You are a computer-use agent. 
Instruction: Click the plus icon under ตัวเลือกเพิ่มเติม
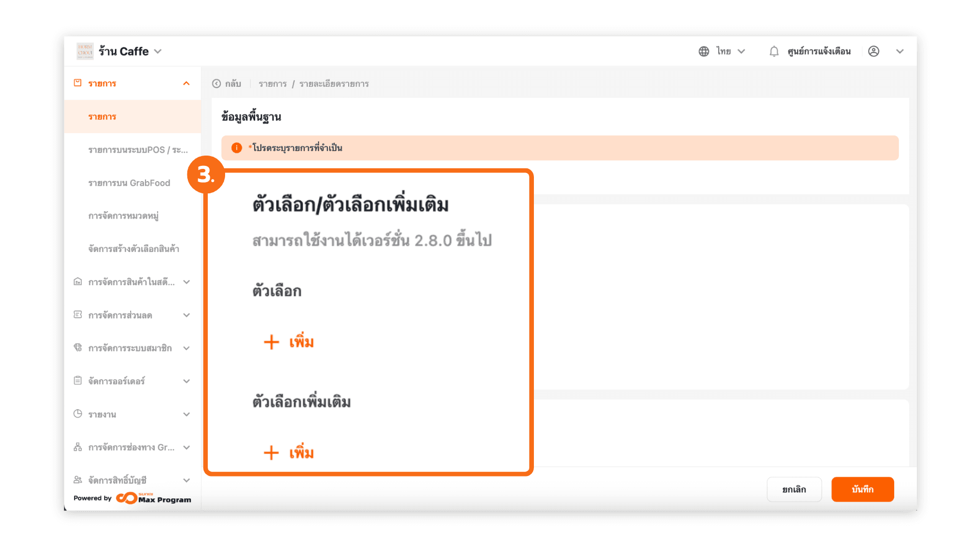271,453
